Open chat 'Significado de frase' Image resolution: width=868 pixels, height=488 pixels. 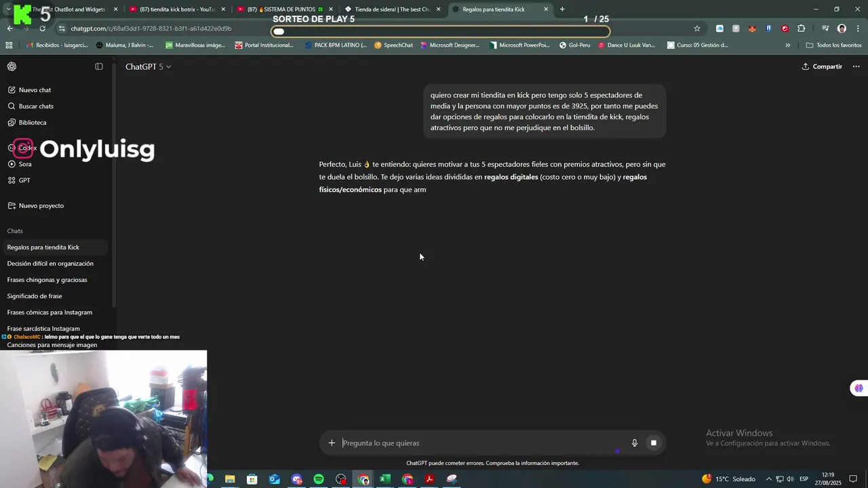[x=35, y=296]
